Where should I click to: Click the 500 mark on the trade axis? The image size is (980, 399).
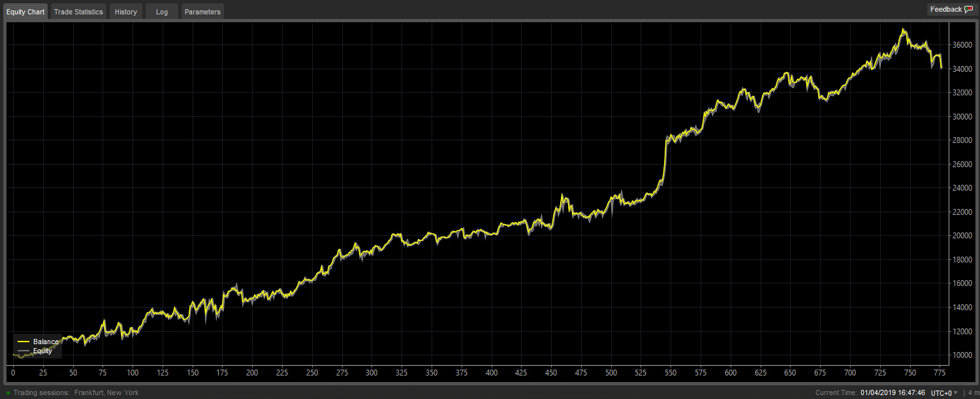coord(611,373)
